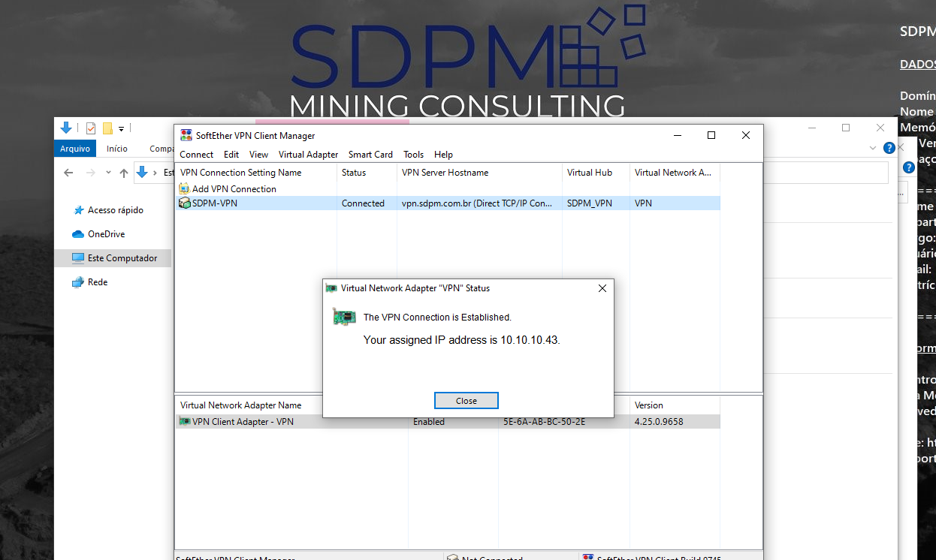Click the VPN Client Adapter network card icon
Image resolution: width=936 pixels, height=560 pixels.
click(185, 422)
